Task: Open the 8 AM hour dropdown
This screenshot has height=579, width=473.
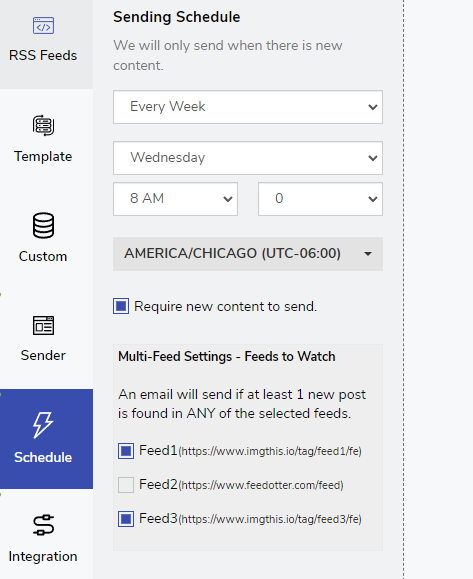Action: (175, 199)
